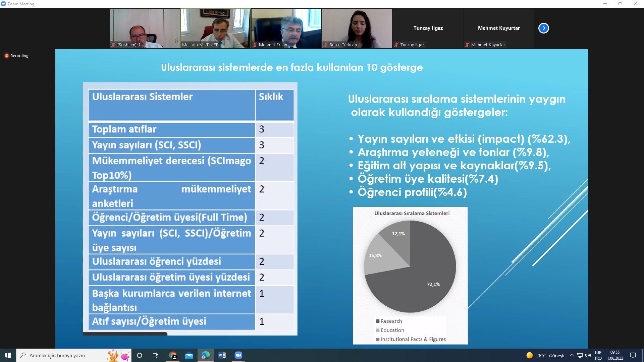Switch to Zoom via taskbar icon
This screenshot has height=362, width=644.
(x=238, y=355)
